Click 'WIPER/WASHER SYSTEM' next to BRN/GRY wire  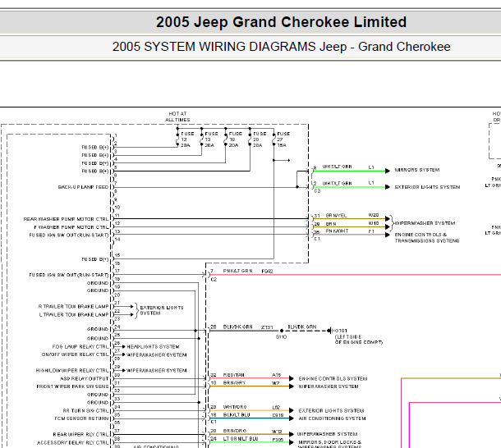pyautogui.click(x=329, y=386)
